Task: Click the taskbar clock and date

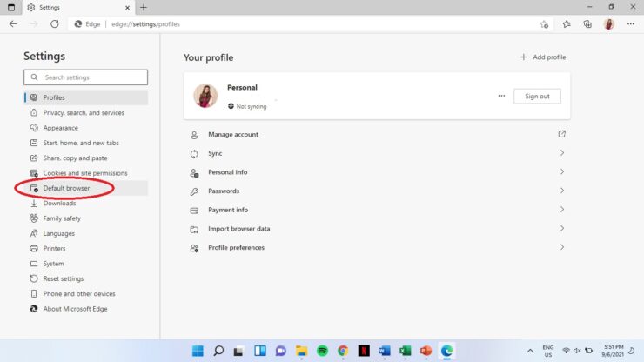Action: click(x=613, y=351)
